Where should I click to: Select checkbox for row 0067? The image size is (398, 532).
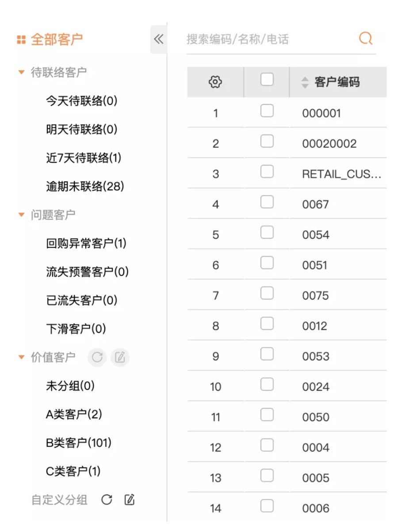tap(267, 202)
